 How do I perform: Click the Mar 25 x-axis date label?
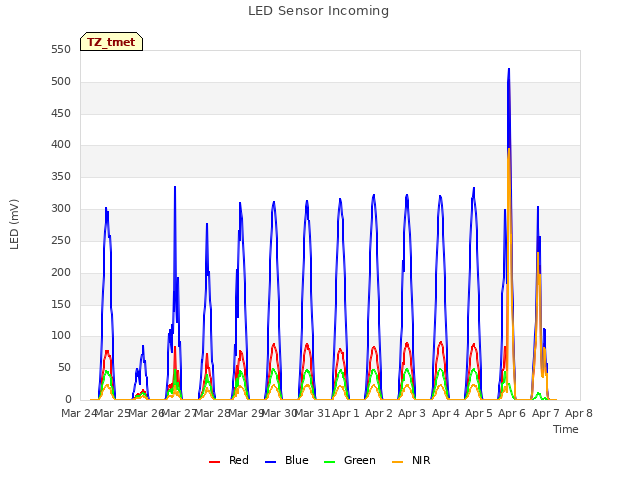click(x=113, y=413)
